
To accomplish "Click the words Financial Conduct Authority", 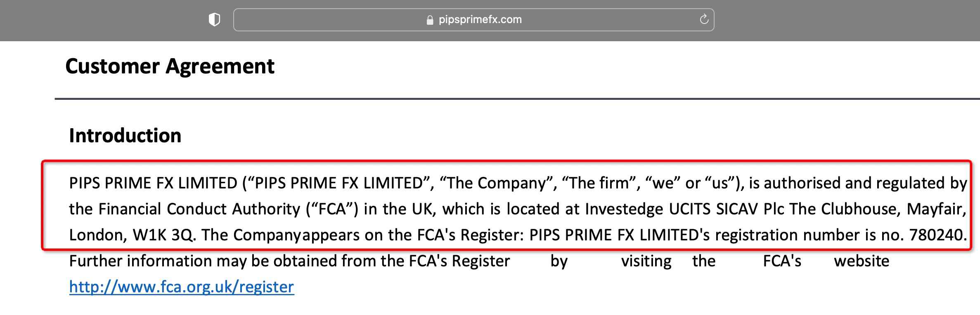I will (x=199, y=209).
